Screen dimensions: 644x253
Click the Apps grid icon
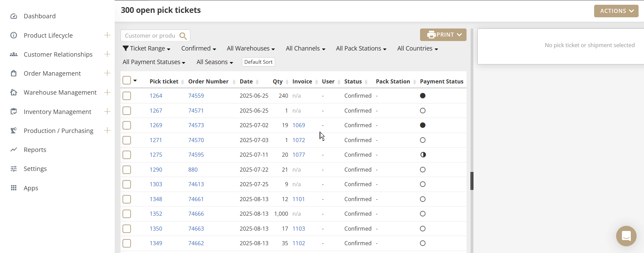pos(14,188)
